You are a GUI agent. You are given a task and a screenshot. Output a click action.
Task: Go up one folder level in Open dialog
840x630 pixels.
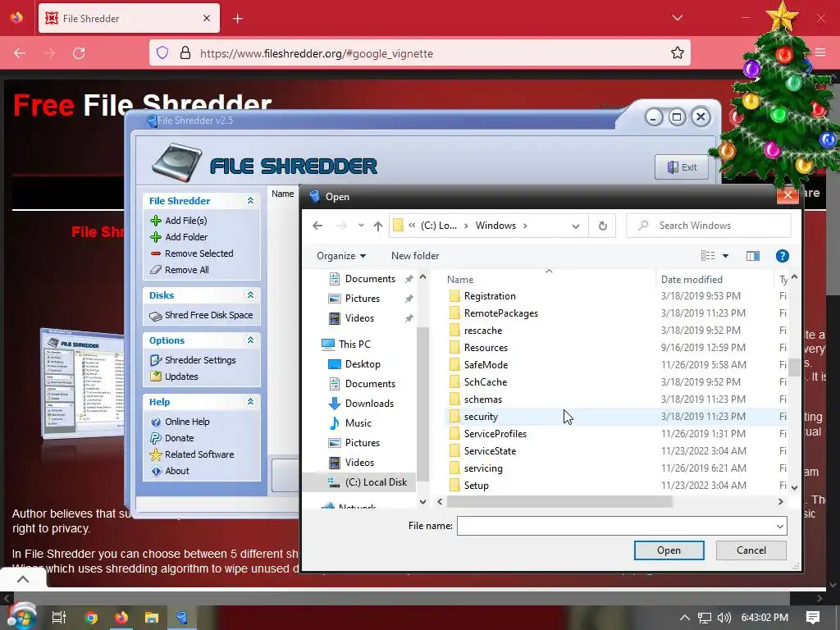(378, 226)
